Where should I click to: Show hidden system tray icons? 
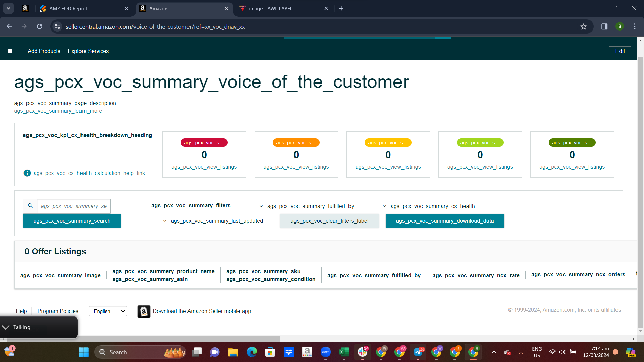[494, 352]
